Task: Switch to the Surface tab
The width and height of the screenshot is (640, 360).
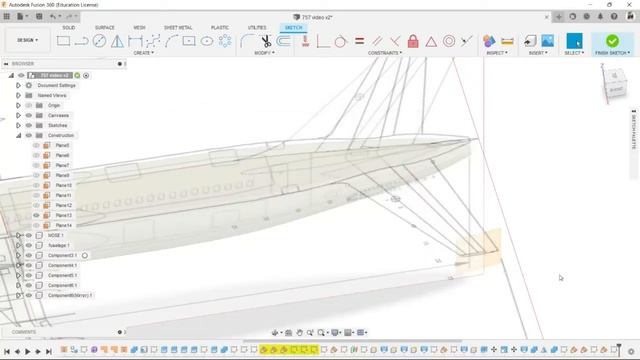Action: (104, 27)
